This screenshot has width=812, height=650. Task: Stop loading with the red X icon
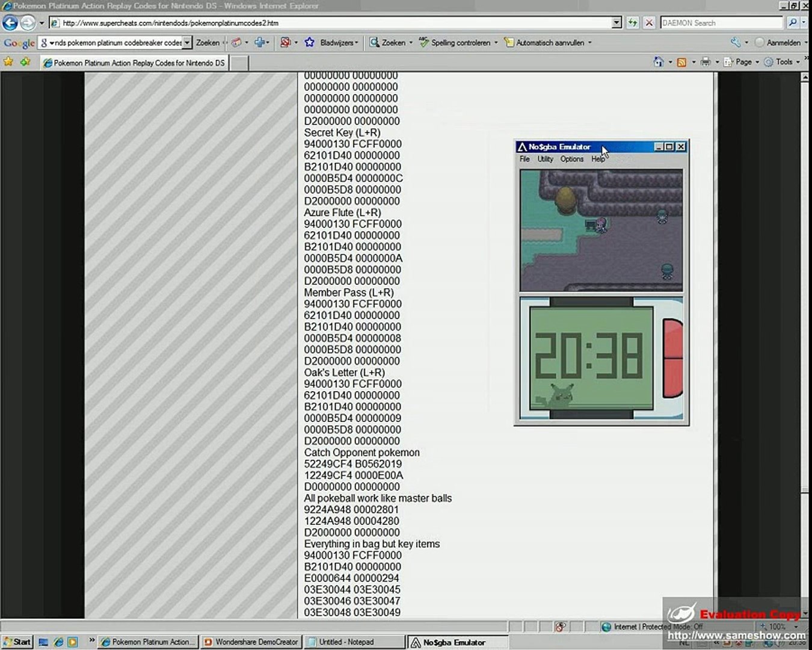[649, 23]
